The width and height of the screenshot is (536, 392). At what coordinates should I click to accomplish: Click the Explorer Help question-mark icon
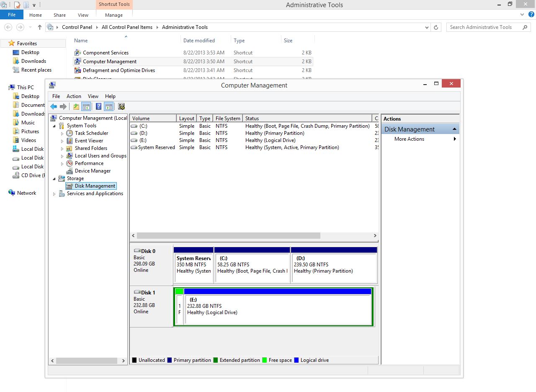(531, 15)
